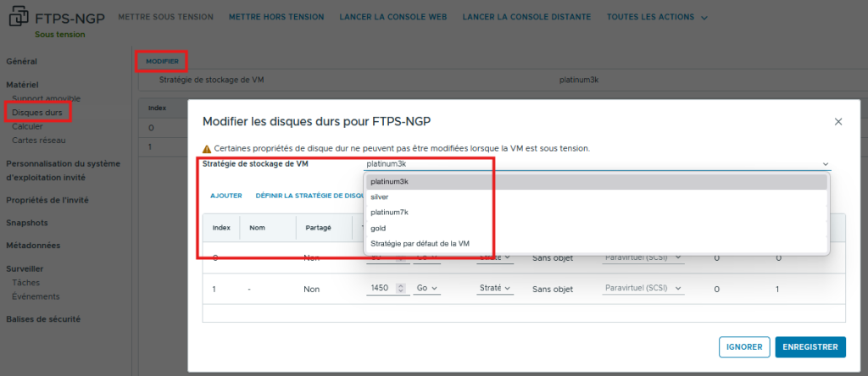This screenshot has height=376, width=868.
Task: Open the TOUTES LES ACTIONS menu
Action: [x=658, y=18]
